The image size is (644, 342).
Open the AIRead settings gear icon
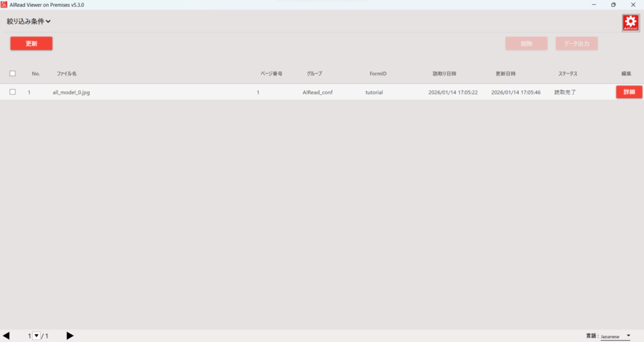click(630, 23)
